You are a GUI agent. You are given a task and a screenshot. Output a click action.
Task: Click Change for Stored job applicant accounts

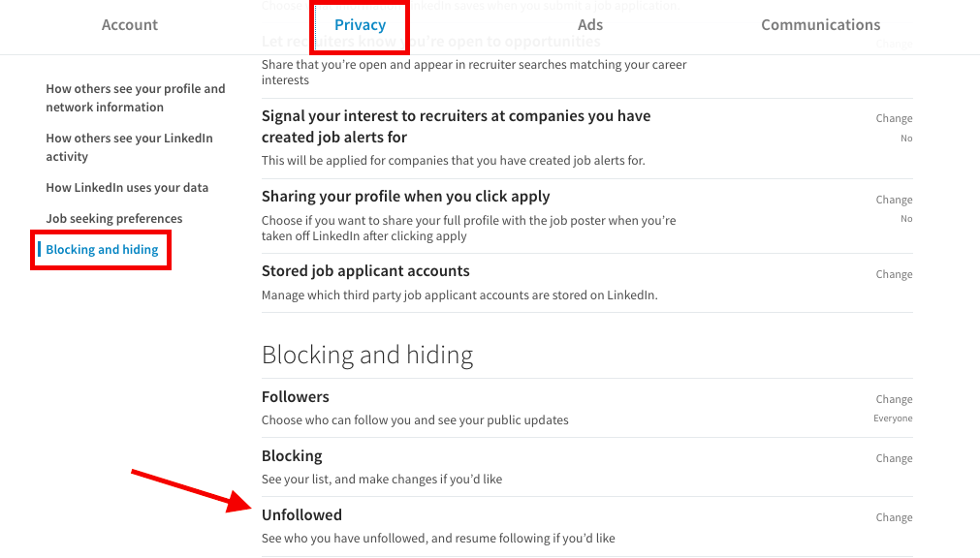tap(894, 274)
